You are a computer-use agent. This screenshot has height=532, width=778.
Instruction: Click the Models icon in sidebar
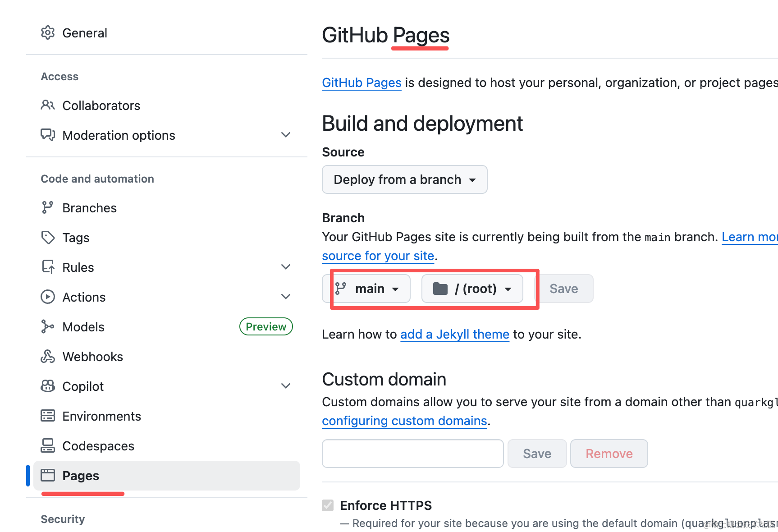coord(48,326)
